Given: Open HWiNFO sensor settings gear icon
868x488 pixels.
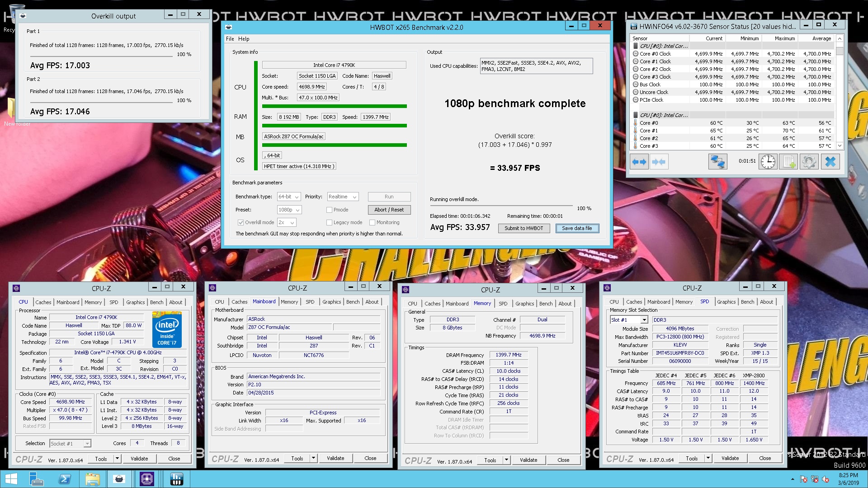Looking at the screenshot, I should 809,162.
